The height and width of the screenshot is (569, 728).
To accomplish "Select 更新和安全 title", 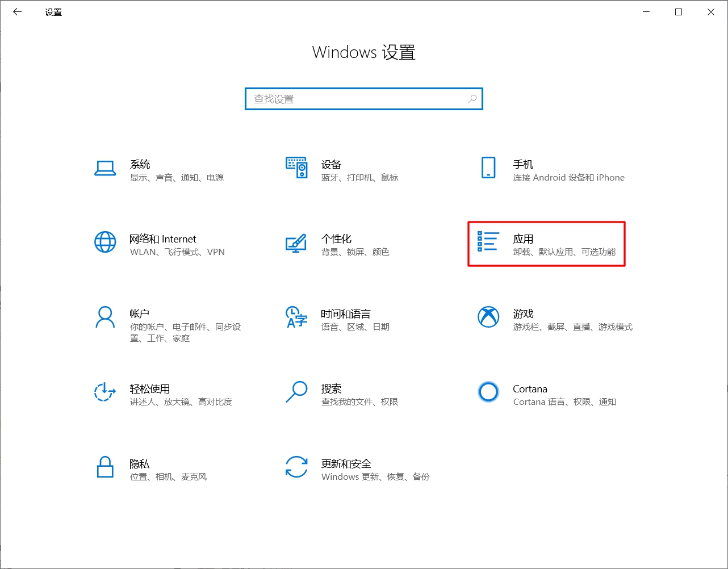I will coord(346,464).
